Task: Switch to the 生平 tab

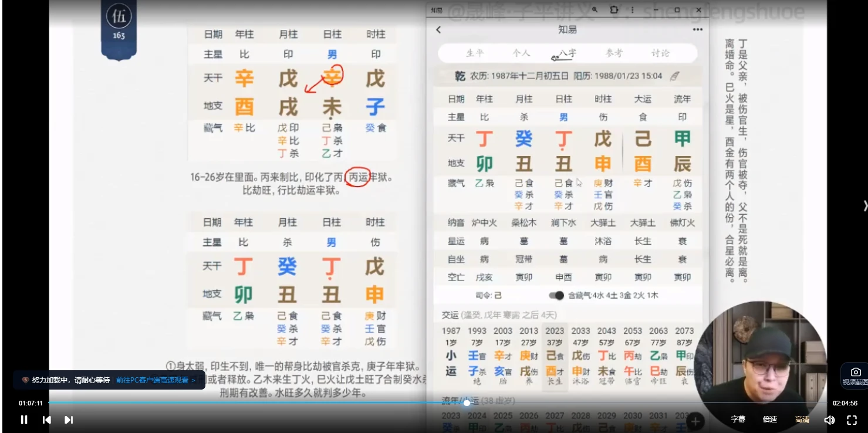Action: 475,53
